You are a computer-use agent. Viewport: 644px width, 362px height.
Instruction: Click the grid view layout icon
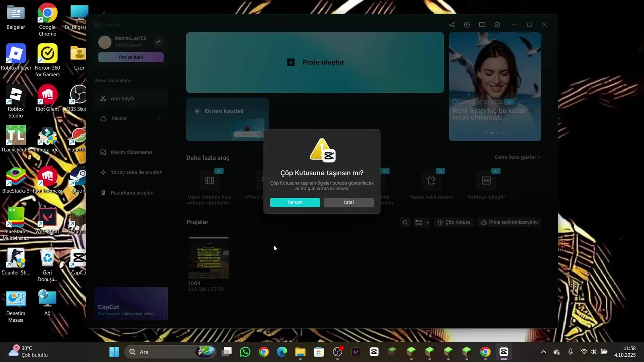click(419, 222)
